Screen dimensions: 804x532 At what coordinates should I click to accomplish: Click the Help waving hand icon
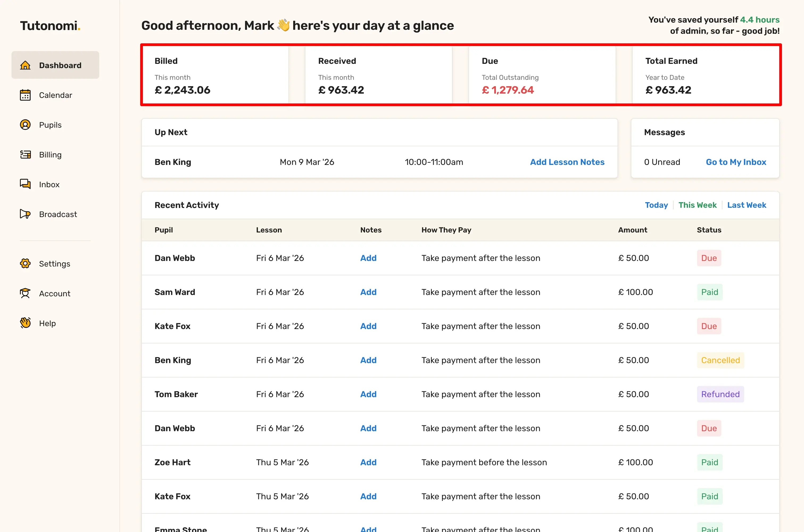[x=25, y=323]
